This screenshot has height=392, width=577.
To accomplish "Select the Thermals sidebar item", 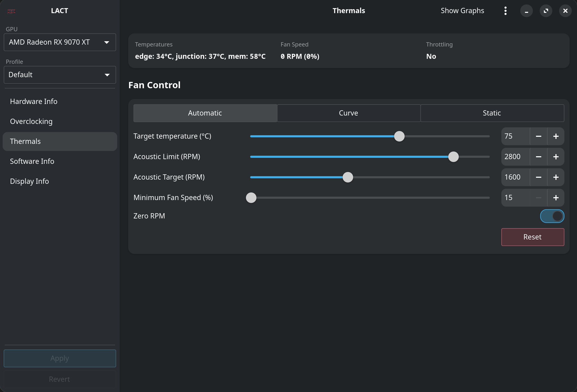I will (60, 142).
